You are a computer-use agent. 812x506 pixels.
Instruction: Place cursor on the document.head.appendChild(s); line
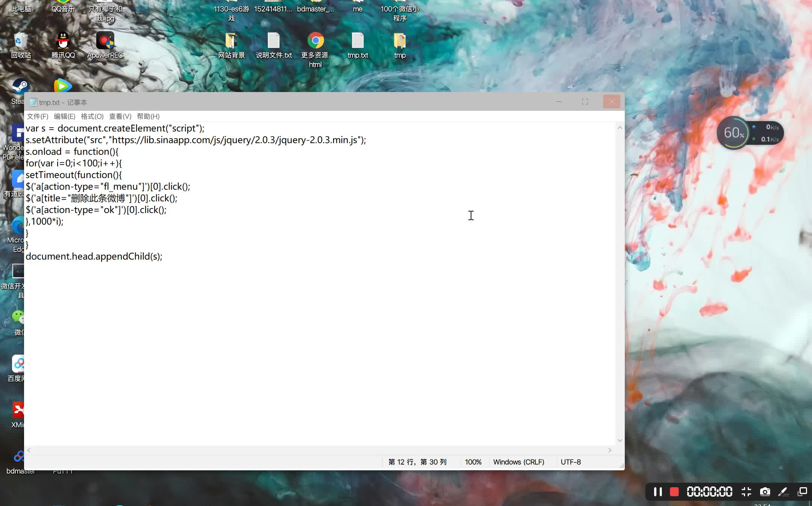pyautogui.click(x=94, y=256)
